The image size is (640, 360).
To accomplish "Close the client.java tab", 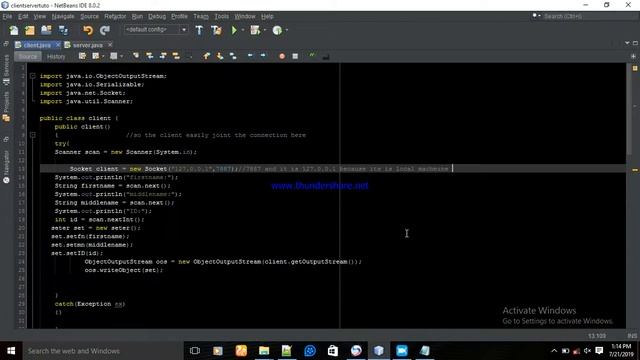I will pyautogui.click(x=58, y=44).
